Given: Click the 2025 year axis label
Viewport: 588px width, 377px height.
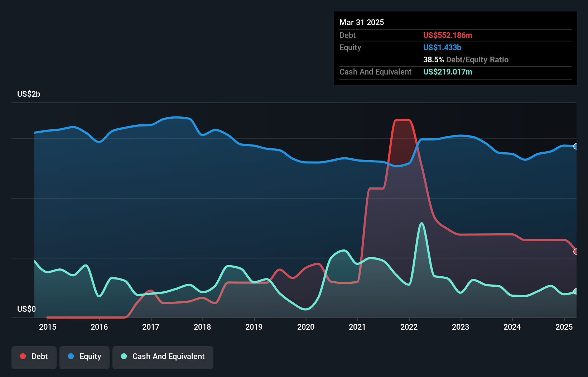Looking at the screenshot, I should [564, 327].
